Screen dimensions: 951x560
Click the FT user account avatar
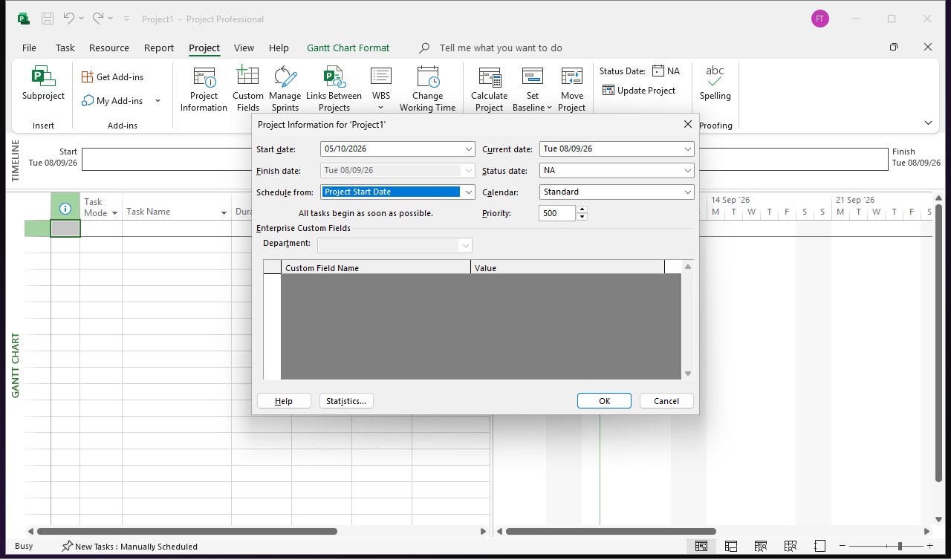820,19
